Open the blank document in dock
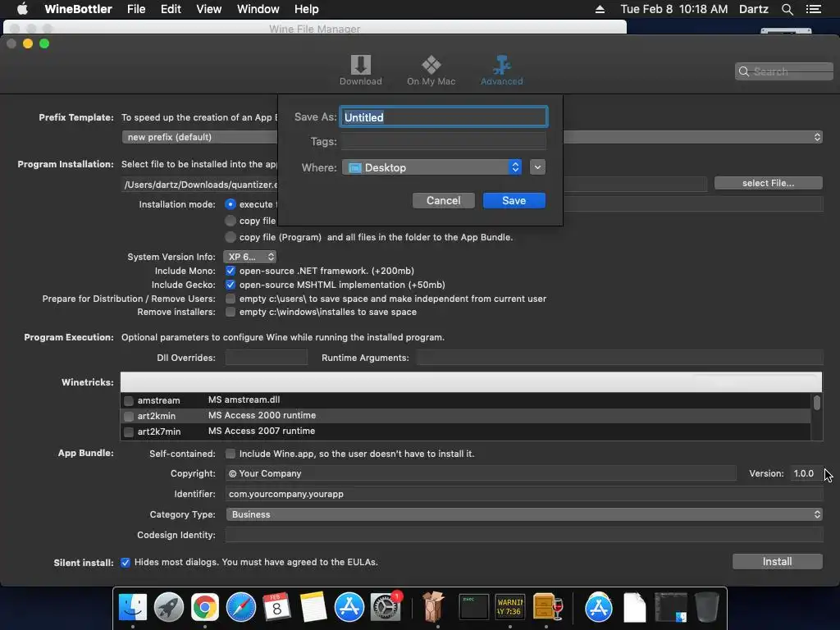Viewport: 840px width, 630px height. [x=635, y=607]
